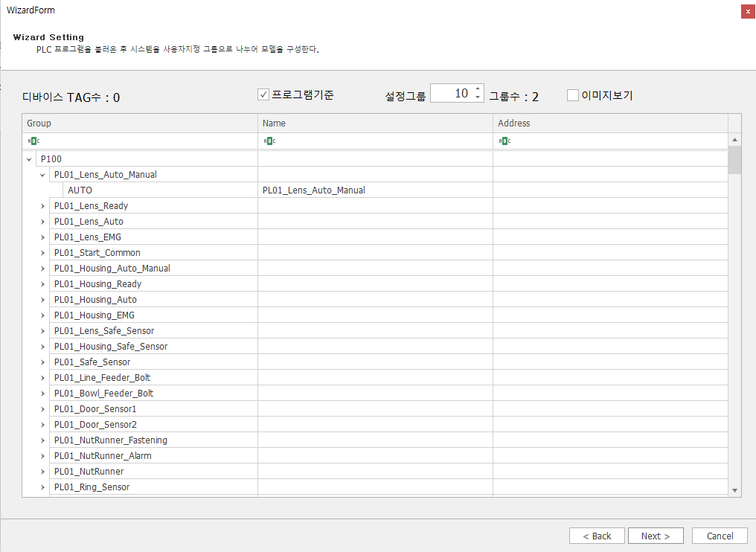Sort by the Group column header
The width and height of the screenshot is (756, 552).
[x=139, y=123]
